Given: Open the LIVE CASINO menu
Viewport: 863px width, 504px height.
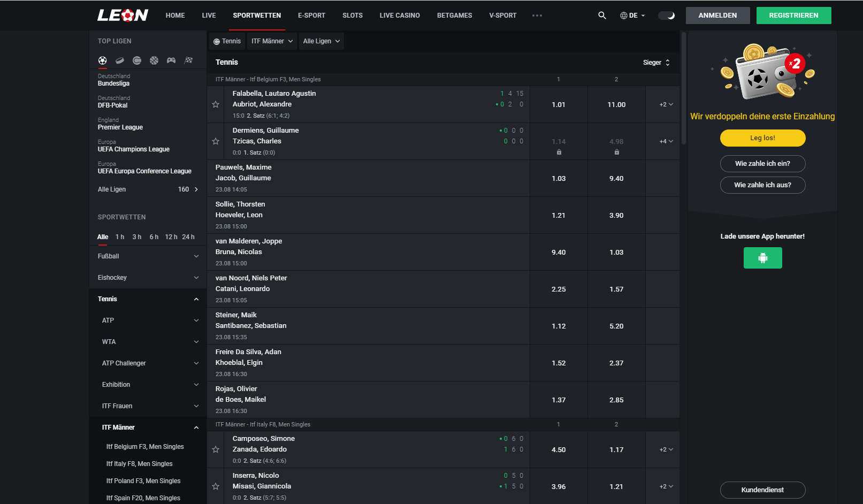Looking at the screenshot, I should 400,16.
